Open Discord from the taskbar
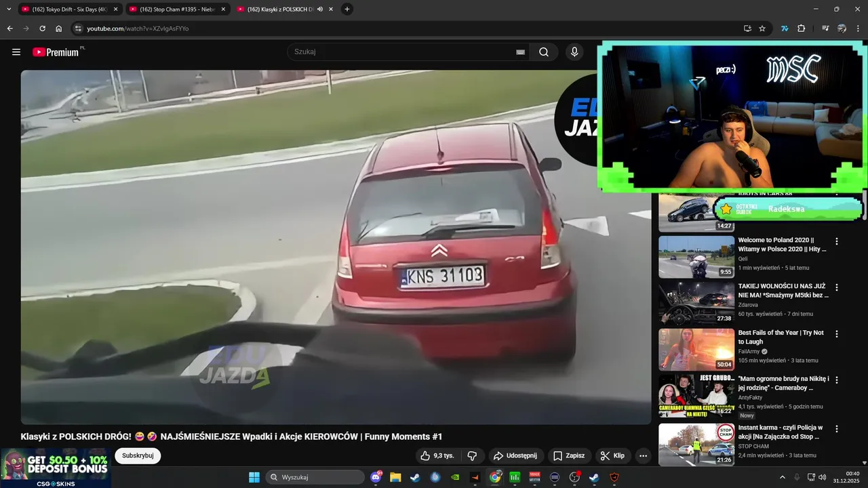The width and height of the screenshot is (868, 488). [376, 477]
